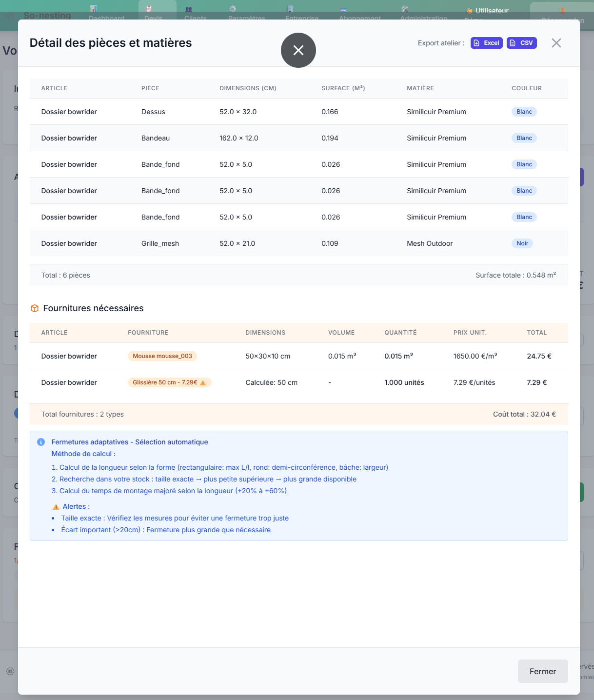Image resolution: width=594 pixels, height=700 pixels.
Task: Click the Blanc badge in Dessus row
Action: click(x=524, y=112)
